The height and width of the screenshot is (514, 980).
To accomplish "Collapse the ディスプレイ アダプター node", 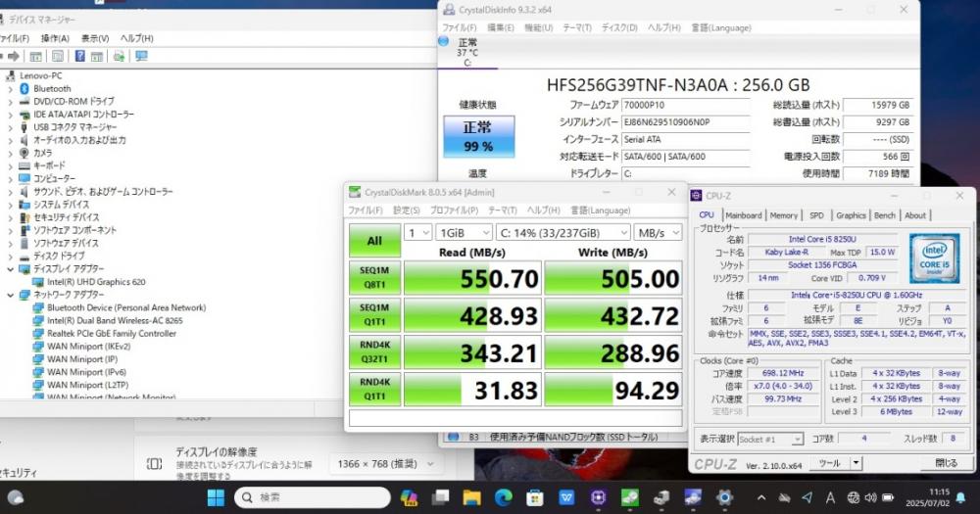I will [x=10, y=269].
